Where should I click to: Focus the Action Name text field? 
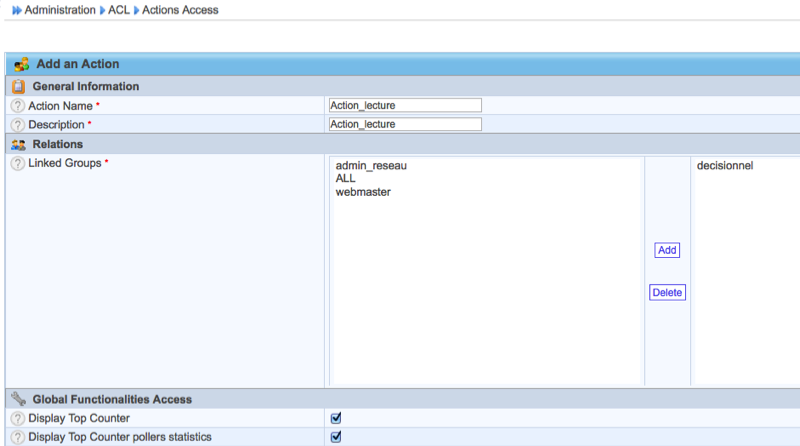[x=405, y=105]
